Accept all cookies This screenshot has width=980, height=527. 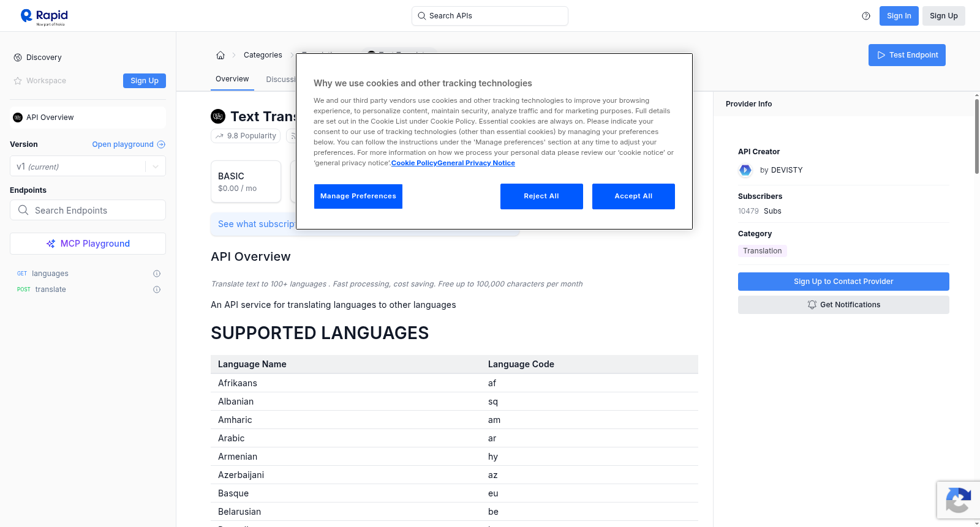tap(633, 196)
